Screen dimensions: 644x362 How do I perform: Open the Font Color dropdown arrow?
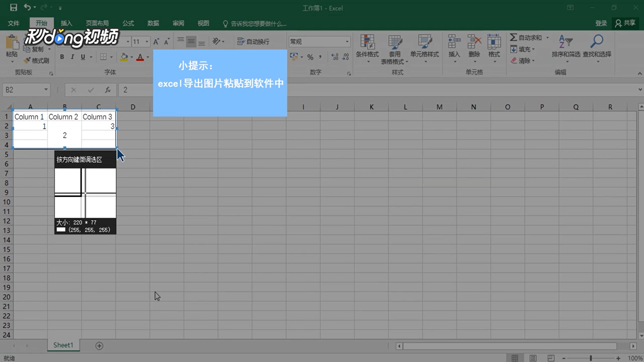tap(148, 57)
